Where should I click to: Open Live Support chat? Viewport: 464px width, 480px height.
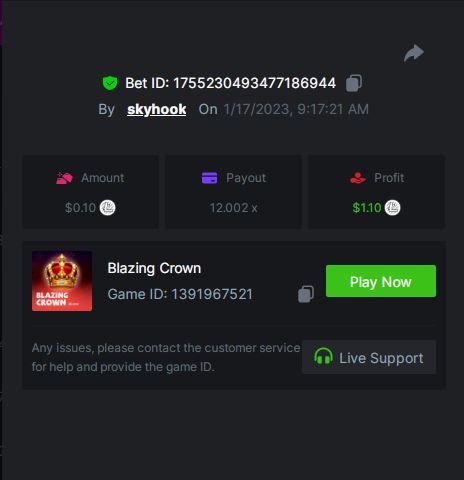coord(369,357)
